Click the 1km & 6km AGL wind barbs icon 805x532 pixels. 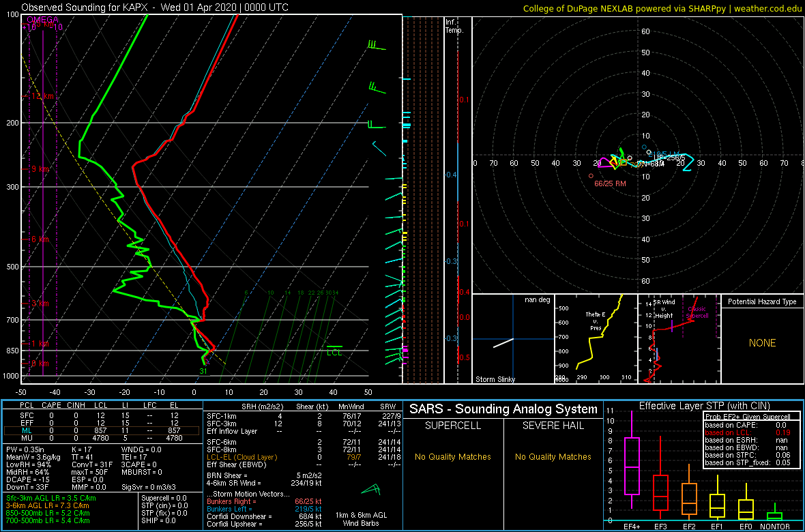372,490
